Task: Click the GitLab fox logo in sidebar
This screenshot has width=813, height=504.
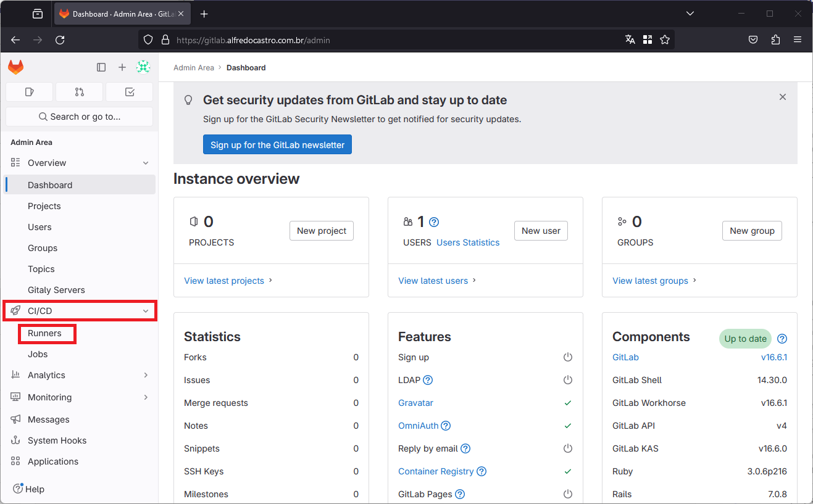Action: 15,67
